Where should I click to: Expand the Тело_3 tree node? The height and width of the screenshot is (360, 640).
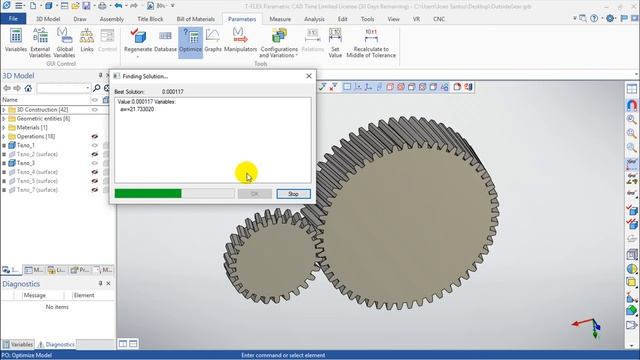(4, 163)
